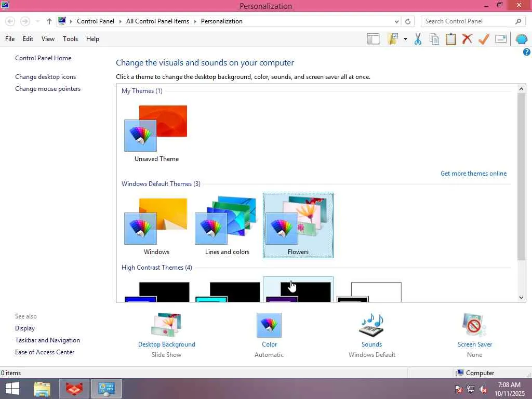Open the blue Help question mark
Screen dimensions: 532x399
click(x=527, y=52)
